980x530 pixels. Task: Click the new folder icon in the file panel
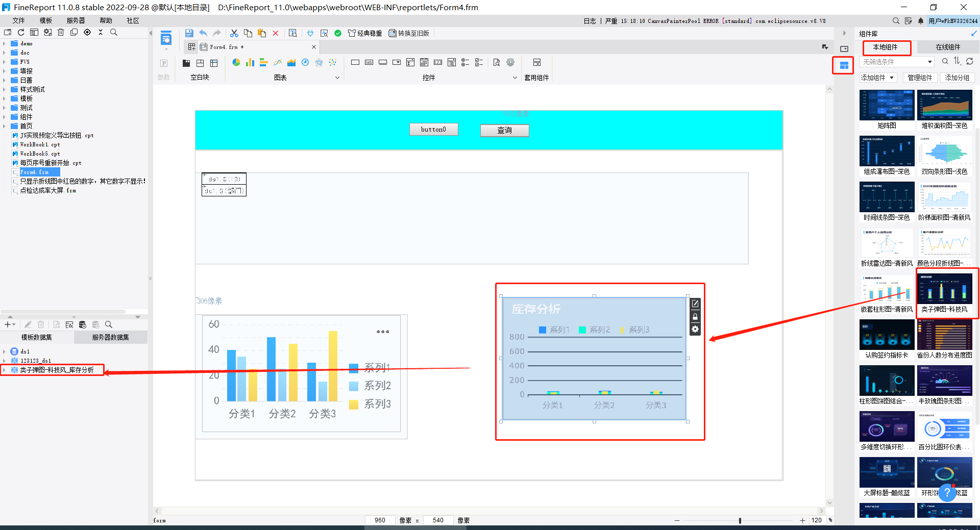click(x=8, y=32)
